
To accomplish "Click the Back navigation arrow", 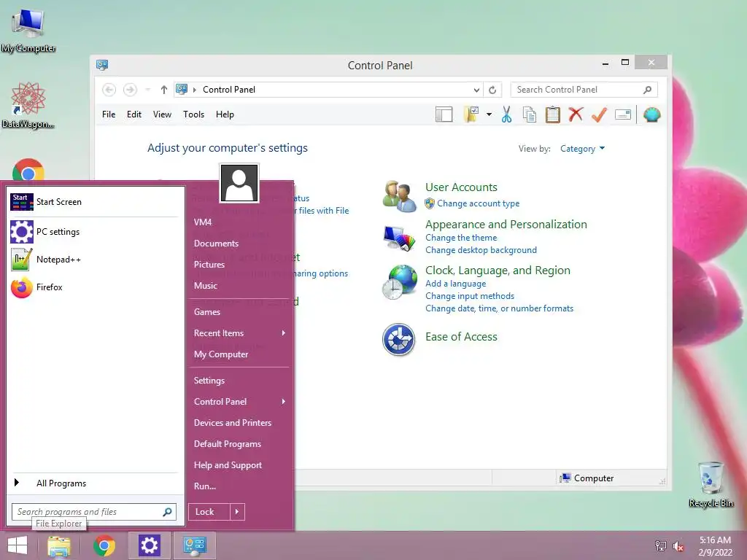I will 109,90.
